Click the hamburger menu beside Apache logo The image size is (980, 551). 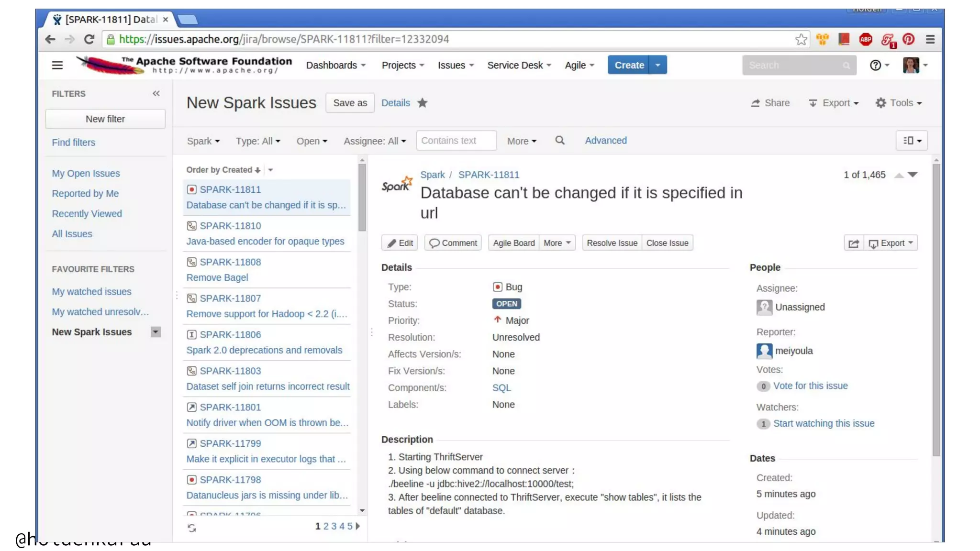coord(57,65)
